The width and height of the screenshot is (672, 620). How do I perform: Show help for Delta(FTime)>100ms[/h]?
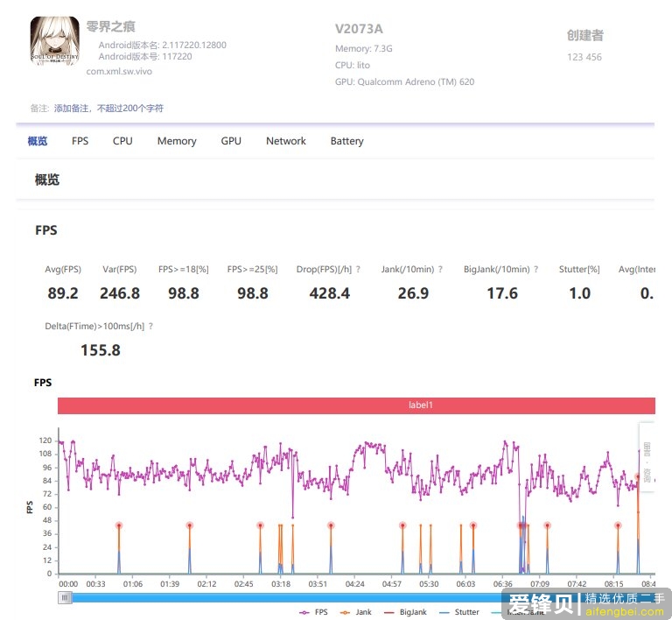pos(150,327)
